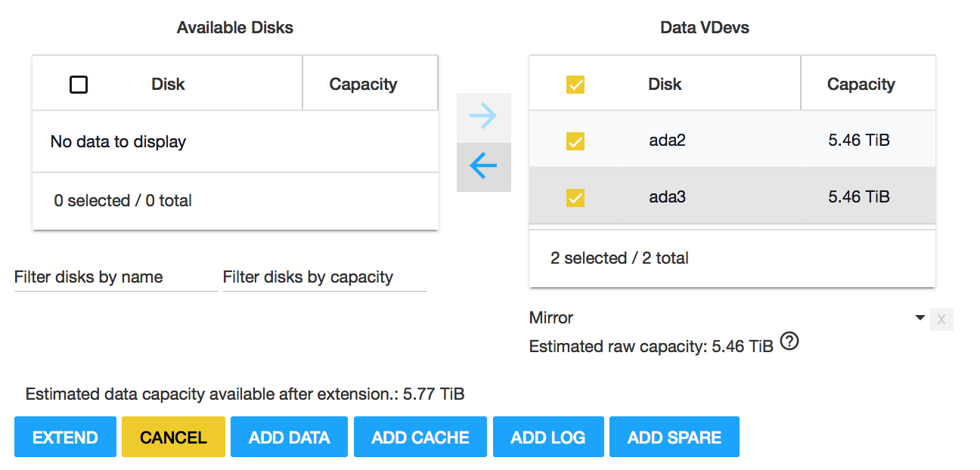This screenshot has width=980, height=470.
Task: Click ADD DATA button
Action: pos(289,437)
